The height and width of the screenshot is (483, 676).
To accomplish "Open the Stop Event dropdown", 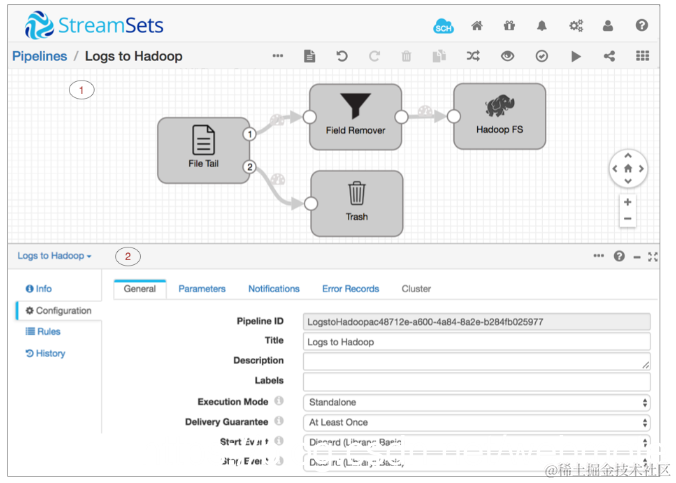I will [x=476, y=462].
